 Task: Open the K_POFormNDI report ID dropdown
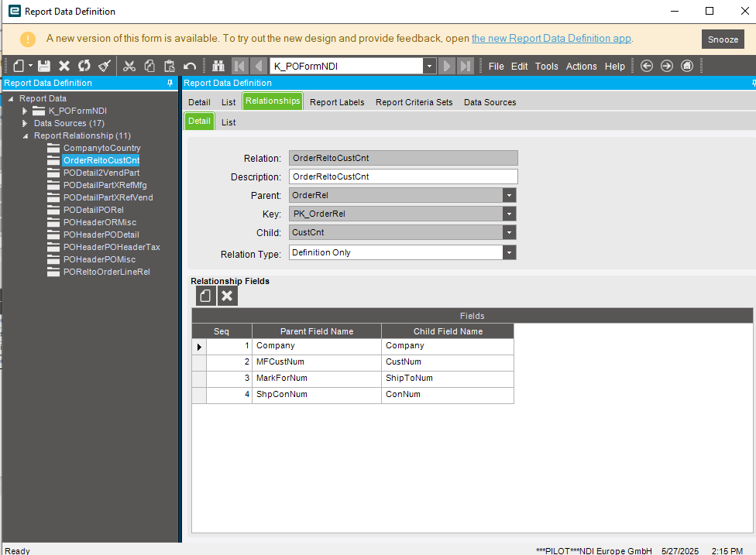pyautogui.click(x=429, y=66)
